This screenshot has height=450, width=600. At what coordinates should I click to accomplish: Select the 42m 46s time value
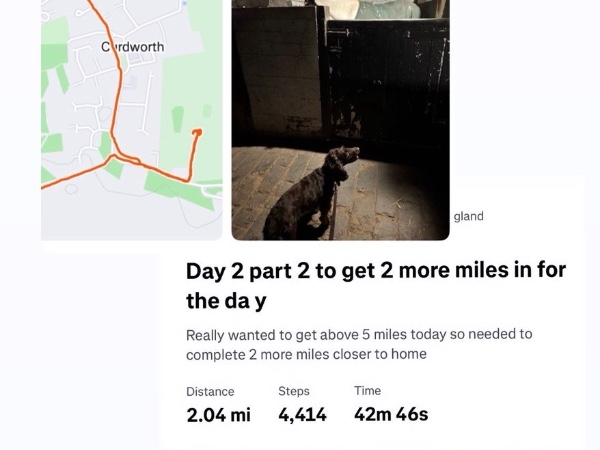point(391,414)
